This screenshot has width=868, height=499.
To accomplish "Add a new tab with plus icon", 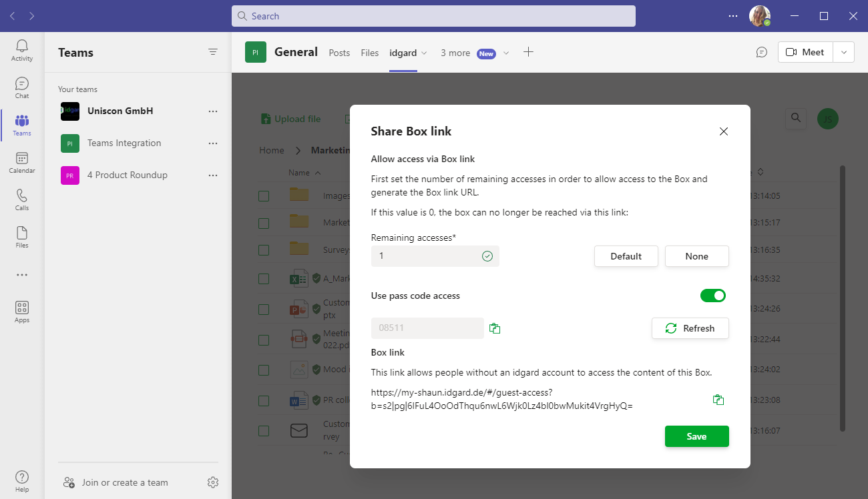I will pyautogui.click(x=528, y=52).
